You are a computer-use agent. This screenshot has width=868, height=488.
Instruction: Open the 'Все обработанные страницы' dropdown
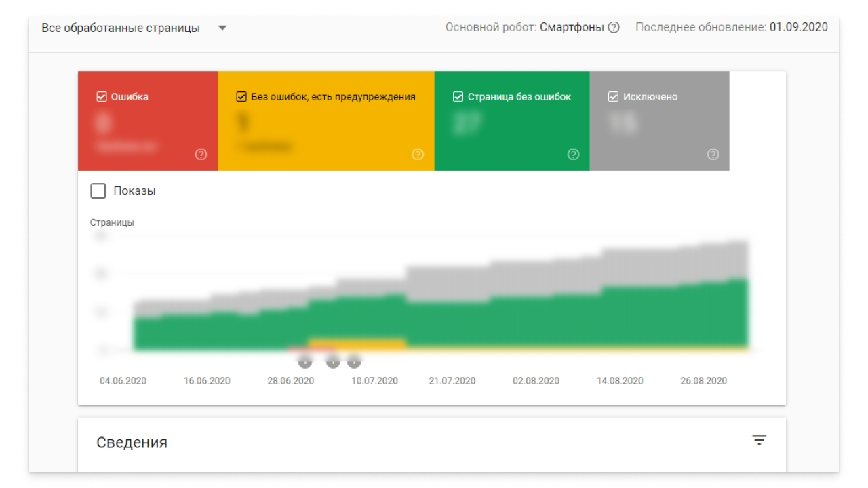[134, 28]
